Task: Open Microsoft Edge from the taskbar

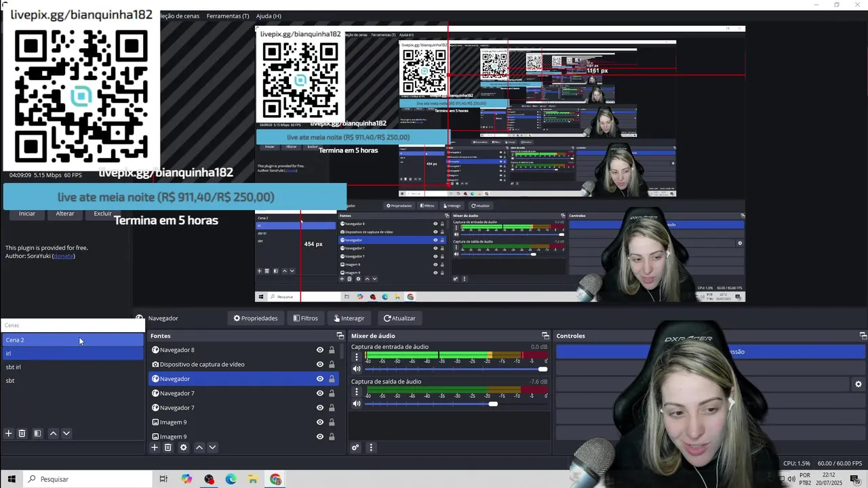Action: (231, 479)
